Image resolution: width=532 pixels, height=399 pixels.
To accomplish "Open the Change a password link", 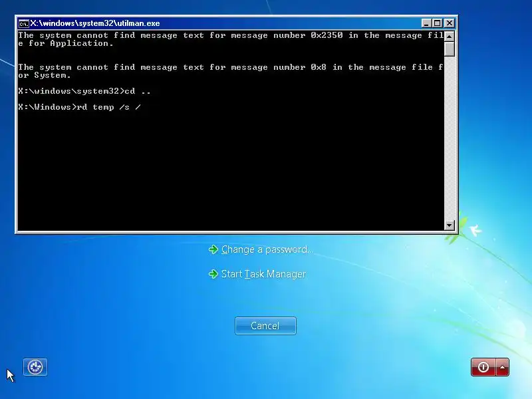I will (267, 249).
